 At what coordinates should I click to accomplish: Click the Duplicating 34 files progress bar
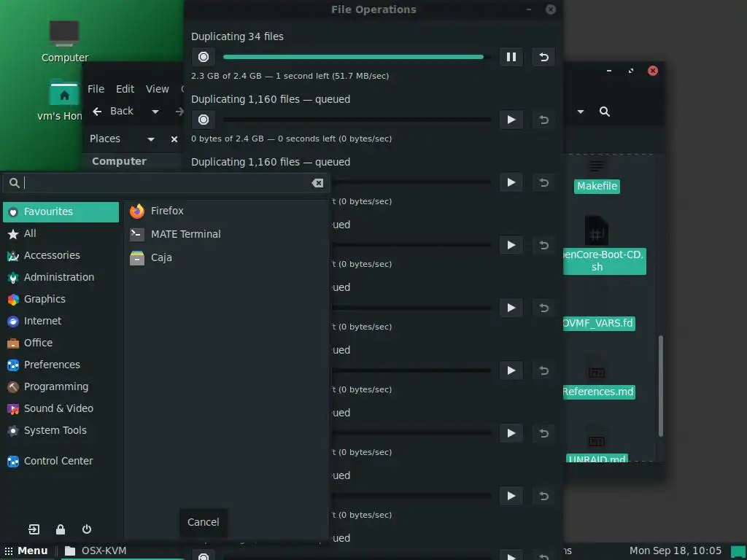pyautogui.click(x=357, y=57)
